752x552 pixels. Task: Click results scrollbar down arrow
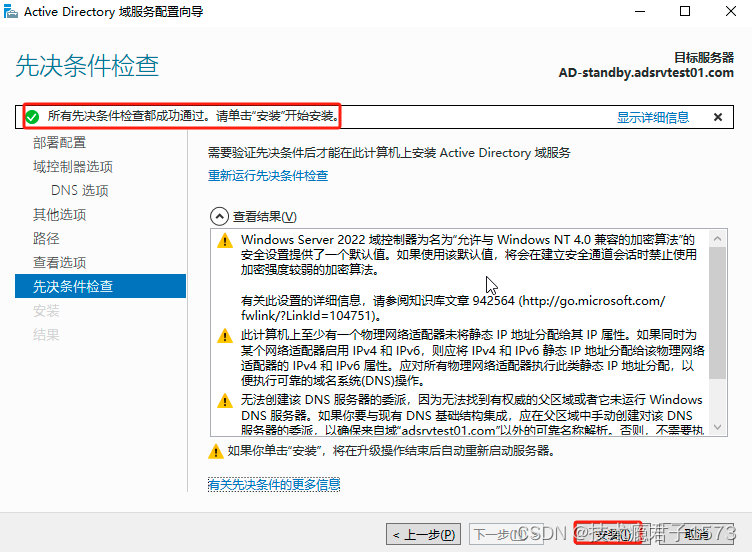pyautogui.click(x=717, y=427)
